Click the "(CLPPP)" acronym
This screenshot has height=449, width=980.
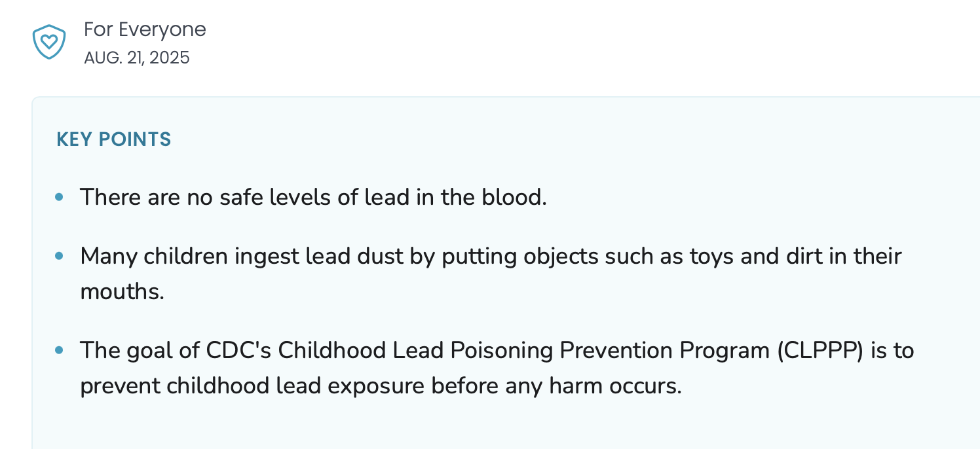coord(823,351)
